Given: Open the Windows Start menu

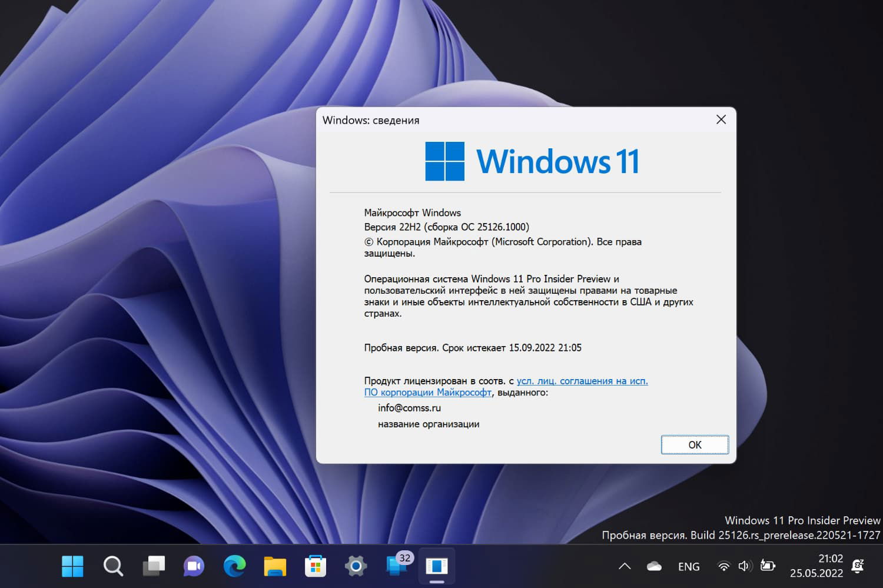Looking at the screenshot, I should pyautogui.click(x=72, y=566).
